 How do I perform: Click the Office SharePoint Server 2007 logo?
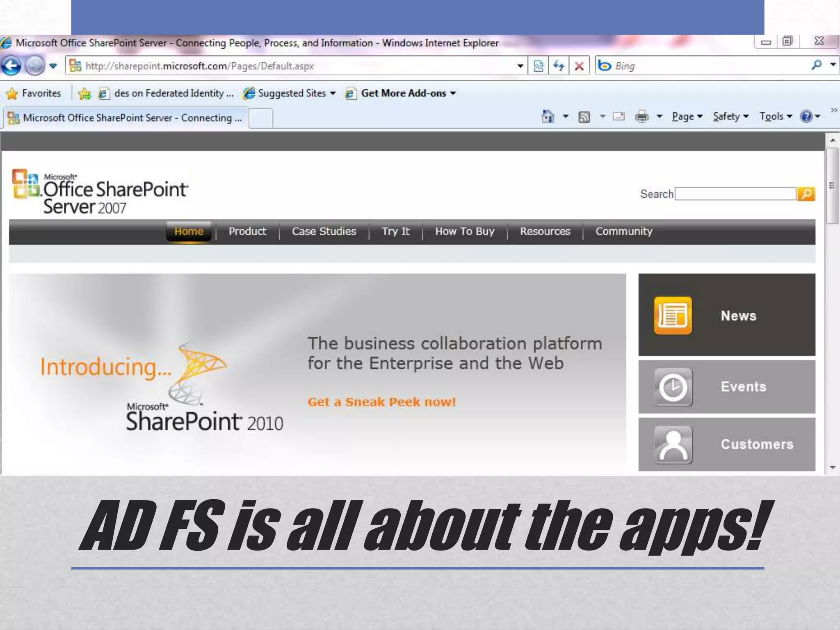(x=100, y=192)
